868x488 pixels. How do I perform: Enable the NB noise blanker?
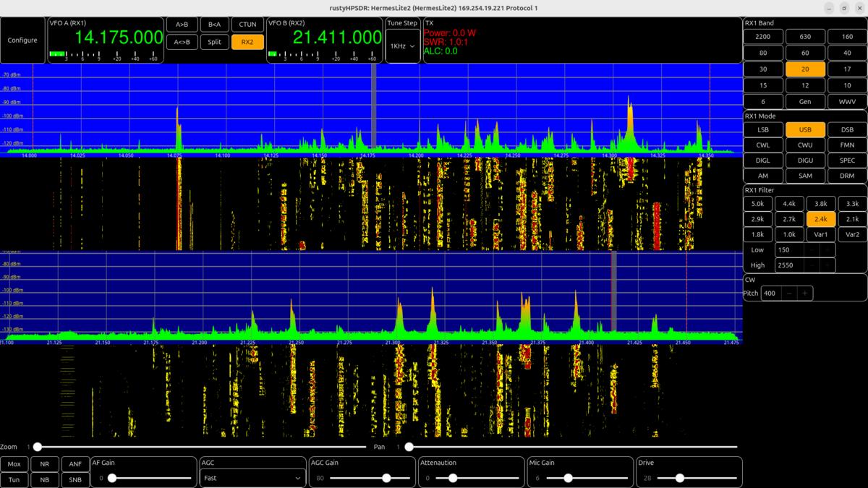[45, 479]
